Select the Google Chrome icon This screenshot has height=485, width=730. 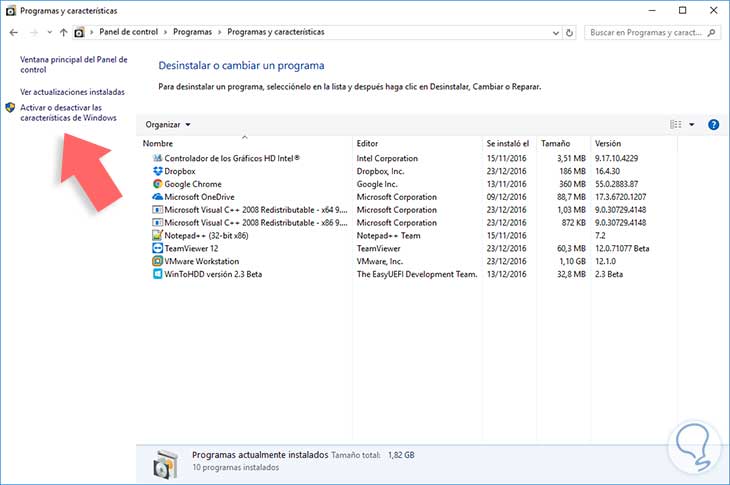pos(157,184)
